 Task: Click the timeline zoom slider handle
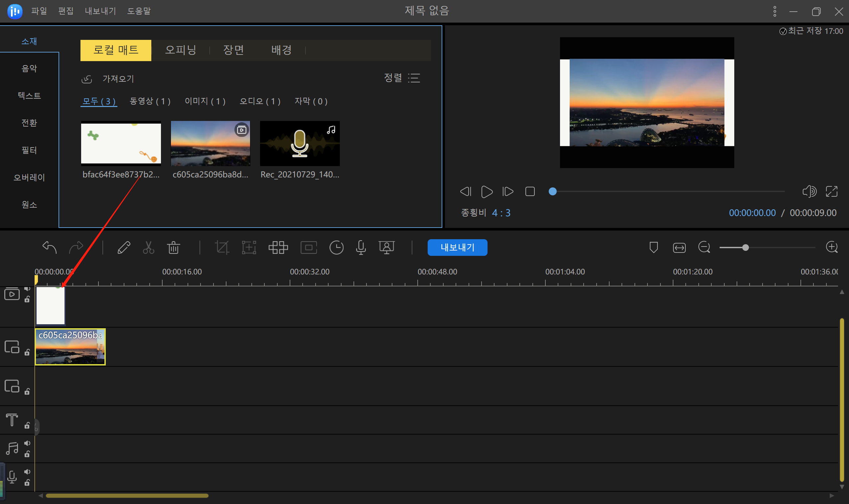745,248
